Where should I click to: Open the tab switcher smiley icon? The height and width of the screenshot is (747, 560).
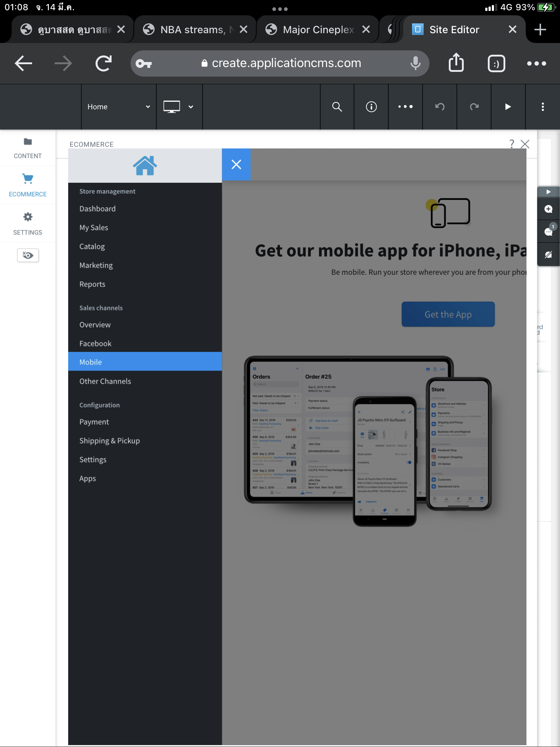(496, 64)
